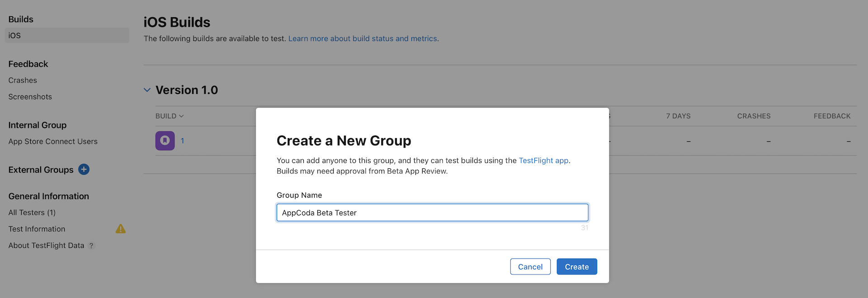Open App Store Connect Users group
Image resolution: width=868 pixels, height=298 pixels.
pyautogui.click(x=53, y=141)
